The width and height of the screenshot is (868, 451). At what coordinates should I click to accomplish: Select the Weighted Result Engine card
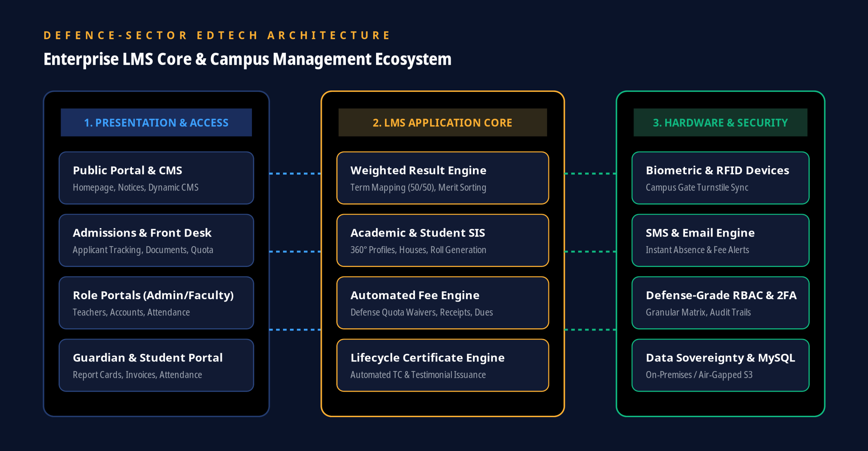click(x=442, y=178)
